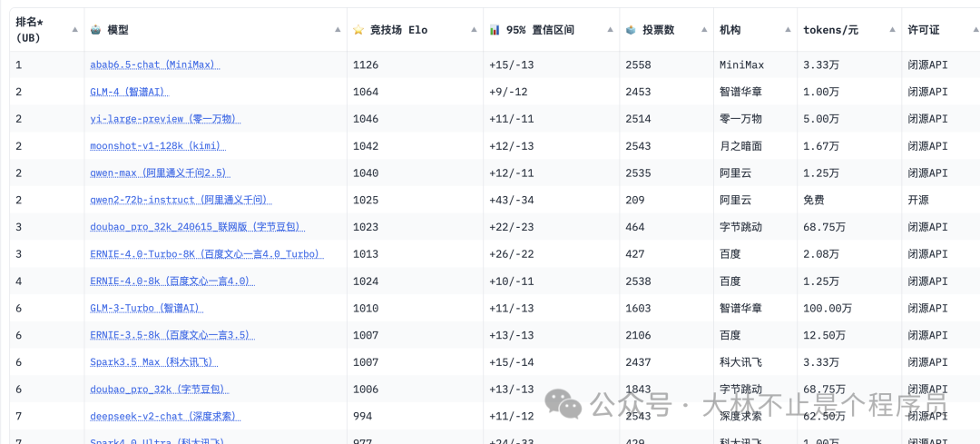This screenshot has width=980, height=444.
Task: Select 机构 cell 科大讯飞 in Spark3.5 Max row
Action: (x=740, y=362)
